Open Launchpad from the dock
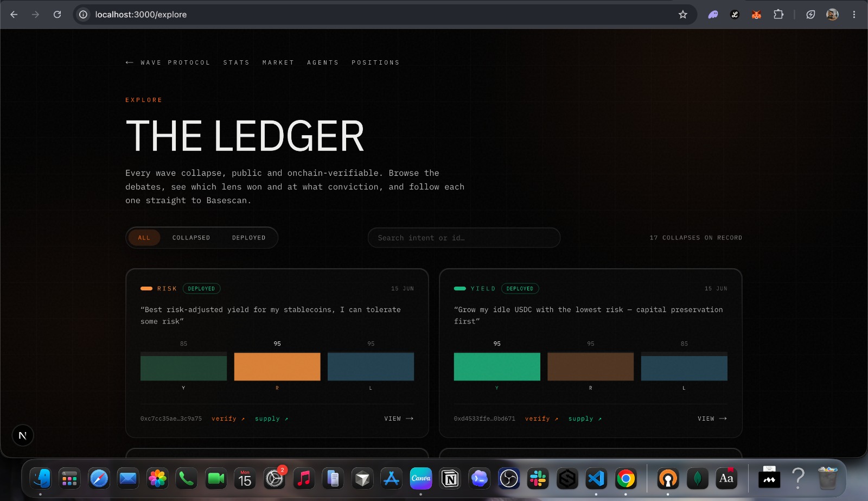This screenshot has height=501, width=868. 69,479
